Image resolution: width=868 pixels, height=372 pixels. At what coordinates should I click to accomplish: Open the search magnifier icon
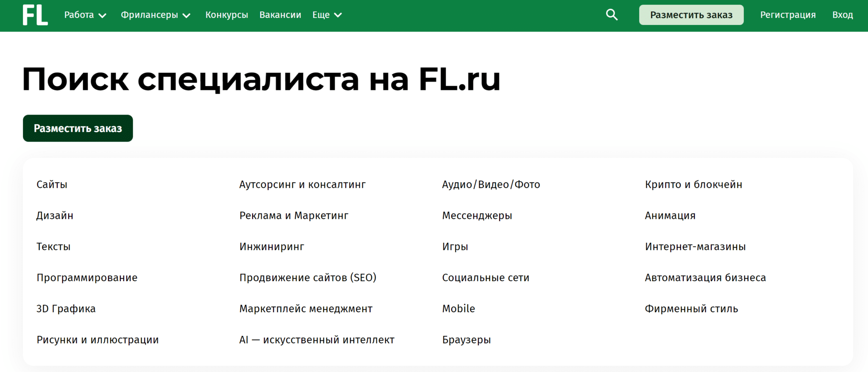[612, 15]
